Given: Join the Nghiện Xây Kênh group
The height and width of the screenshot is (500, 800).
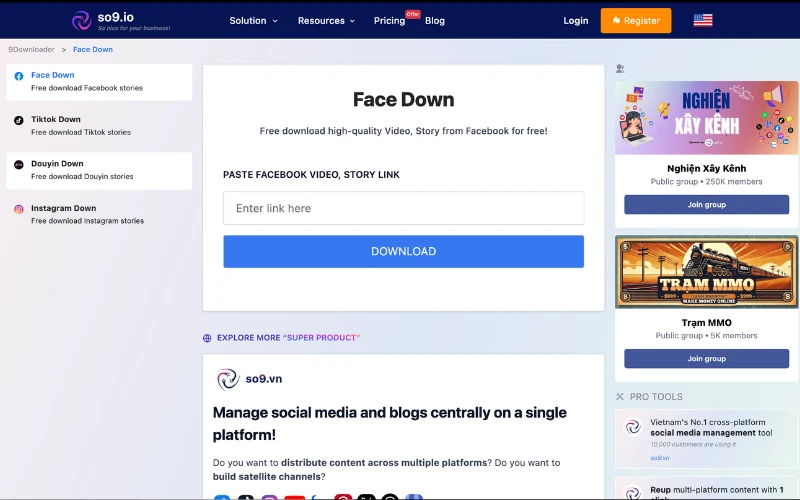Looking at the screenshot, I should (707, 205).
